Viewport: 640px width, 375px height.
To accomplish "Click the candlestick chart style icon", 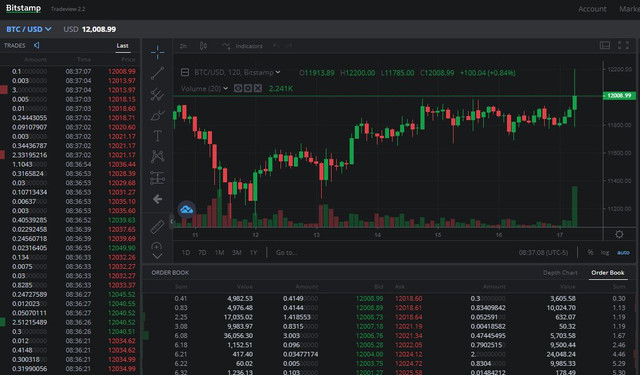I will [203, 46].
